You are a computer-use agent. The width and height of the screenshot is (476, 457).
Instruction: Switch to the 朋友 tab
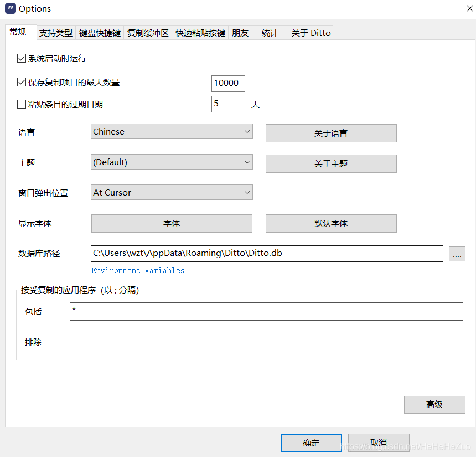point(243,33)
